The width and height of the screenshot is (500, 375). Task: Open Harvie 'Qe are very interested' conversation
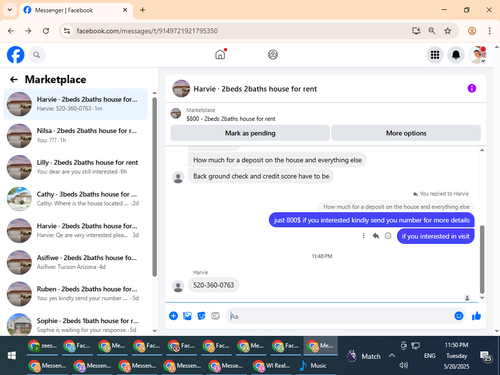[75, 230]
